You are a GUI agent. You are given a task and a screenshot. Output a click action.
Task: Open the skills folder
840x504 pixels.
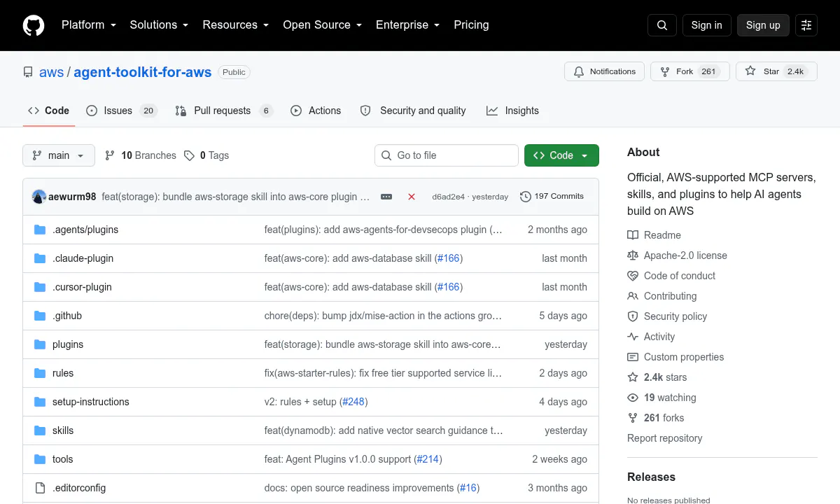click(x=63, y=430)
